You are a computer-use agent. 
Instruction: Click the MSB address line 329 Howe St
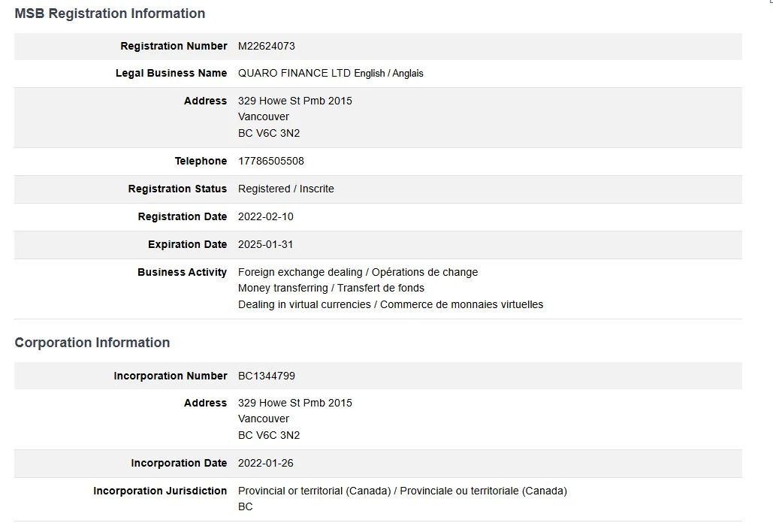pyautogui.click(x=295, y=101)
